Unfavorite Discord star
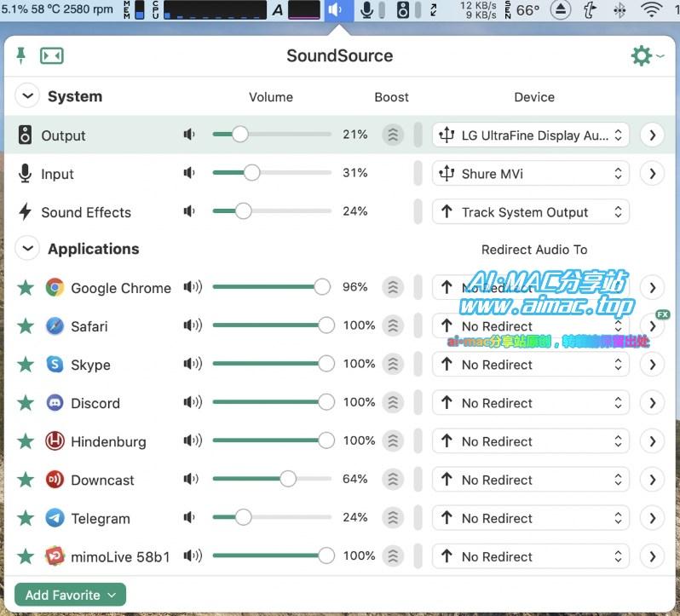This screenshot has width=680, height=616. tap(26, 403)
